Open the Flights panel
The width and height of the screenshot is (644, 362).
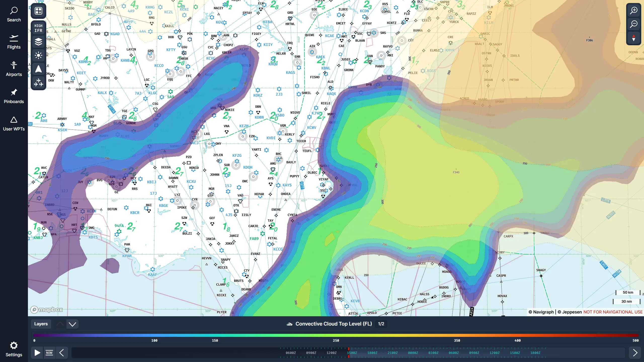pos(14,41)
